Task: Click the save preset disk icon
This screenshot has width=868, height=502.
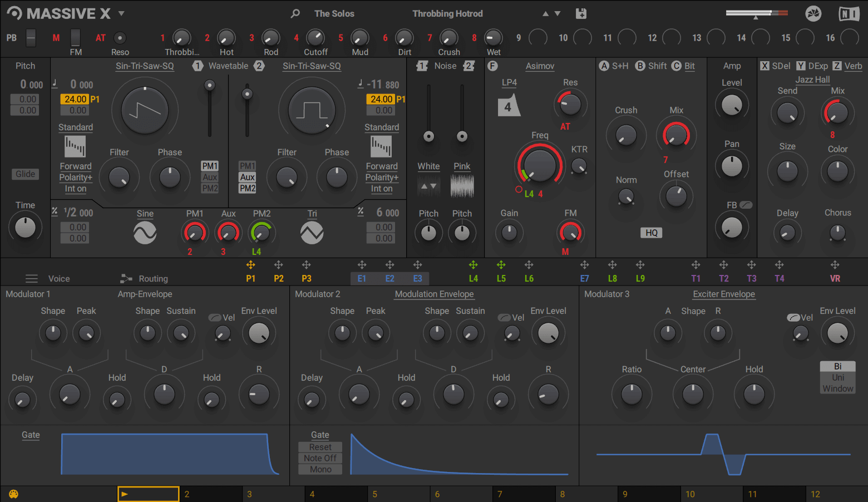Action: click(x=581, y=13)
